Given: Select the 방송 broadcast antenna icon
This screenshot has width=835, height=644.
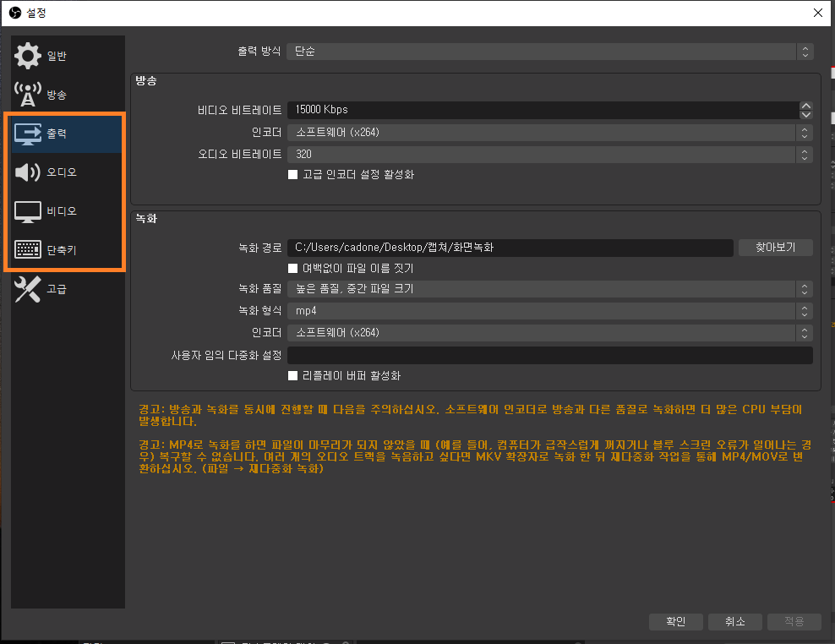Looking at the screenshot, I should tap(28, 95).
